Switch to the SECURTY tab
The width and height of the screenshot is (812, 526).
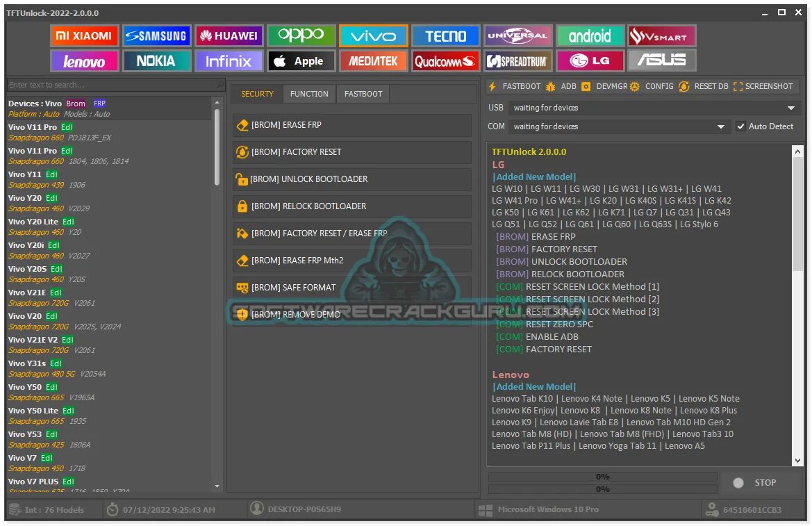click(257, 94)
